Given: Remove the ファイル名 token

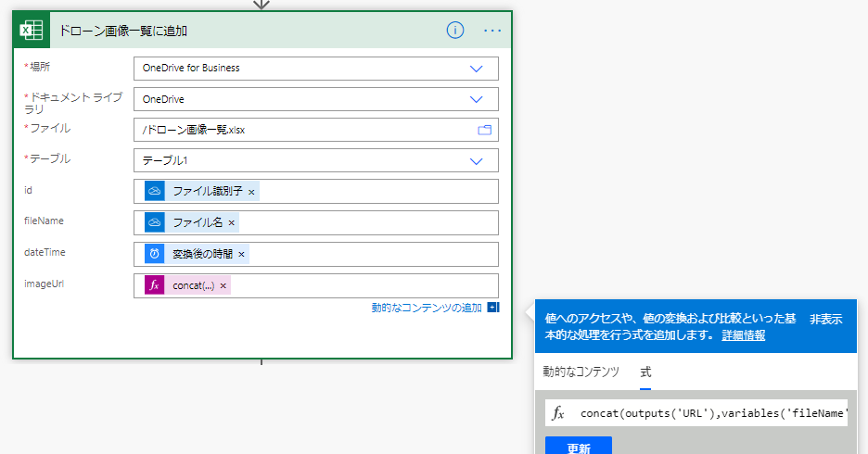Looking at the screenshot, I should tap(232, 223).
